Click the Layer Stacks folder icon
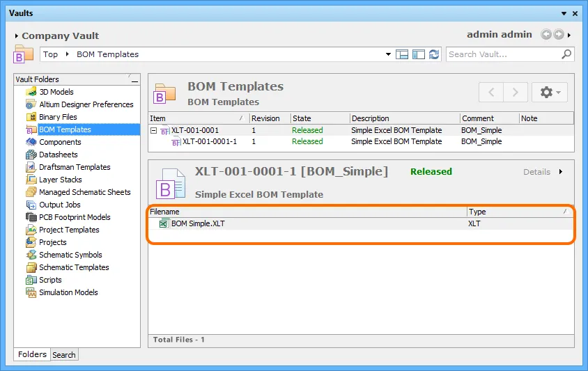 (31, 180)
